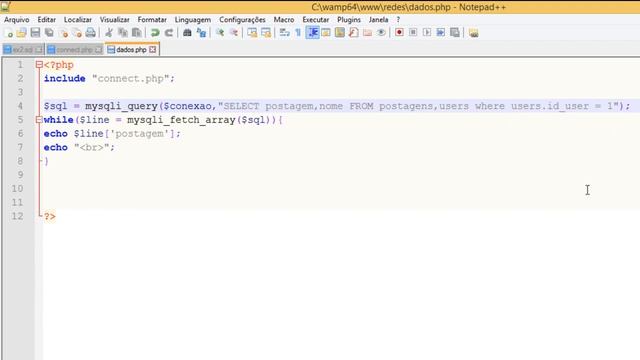
Task: Print the document with the printer icon
Action: 91,33
